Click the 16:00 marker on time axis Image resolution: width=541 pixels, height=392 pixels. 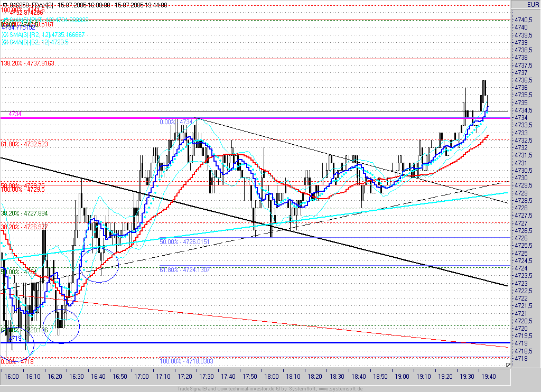point(12,377)
